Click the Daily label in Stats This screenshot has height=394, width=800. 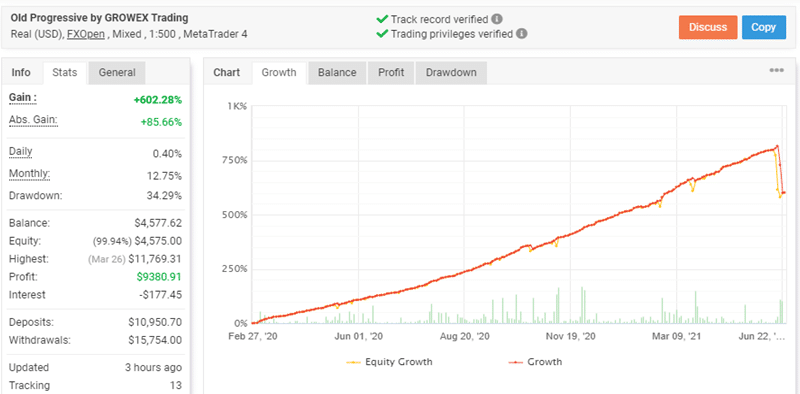[x=20, y=152]
